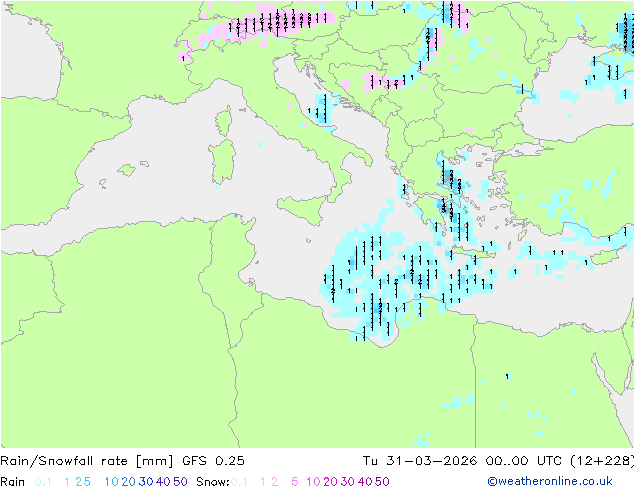Select the Rain 50 legend value

pyautogui.click(x=180, y=482)
